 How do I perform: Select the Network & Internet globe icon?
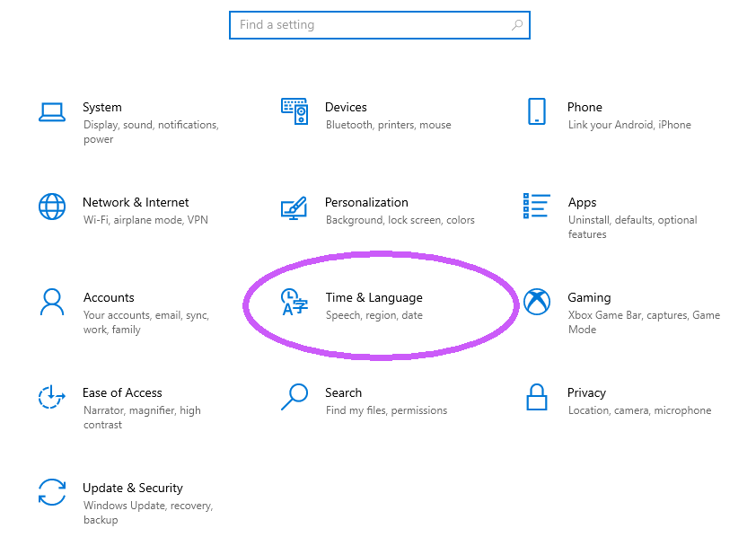[x=52, y=207]
